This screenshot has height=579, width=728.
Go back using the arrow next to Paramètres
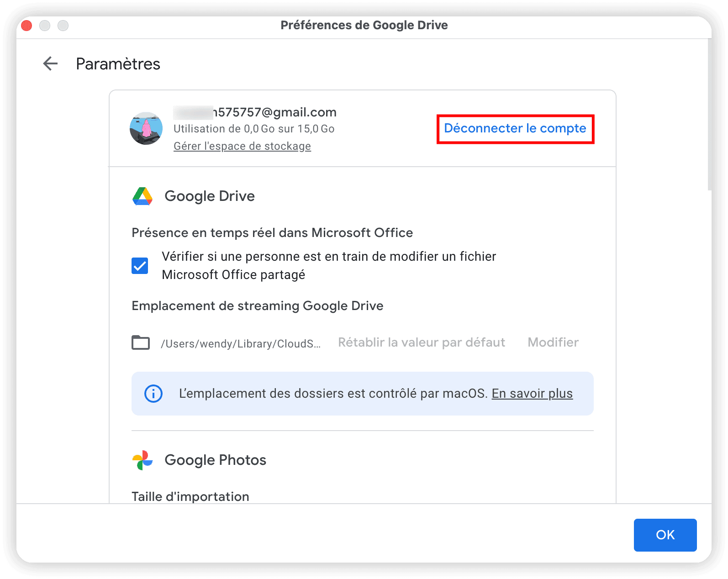click(x=50, y=63)
